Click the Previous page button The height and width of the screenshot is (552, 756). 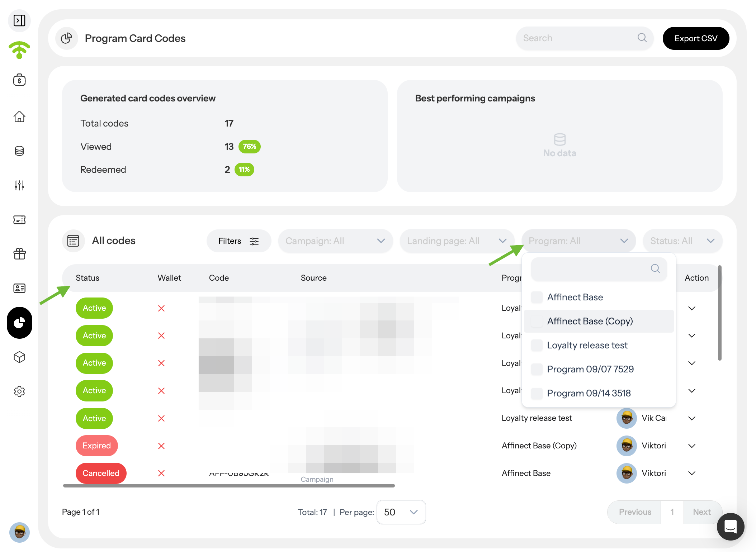click(635, 512)
